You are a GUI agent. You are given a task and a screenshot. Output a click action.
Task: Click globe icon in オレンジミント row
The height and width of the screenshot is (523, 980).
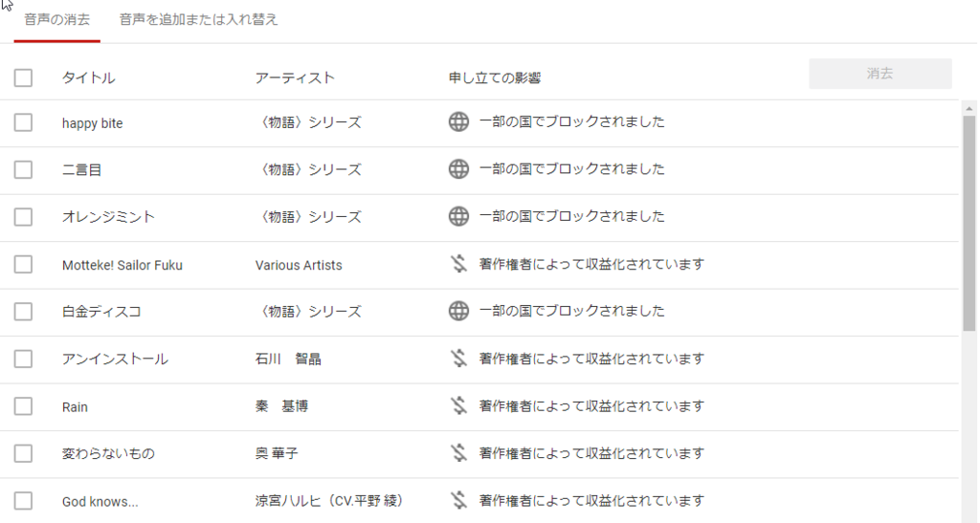click(458, 217)
